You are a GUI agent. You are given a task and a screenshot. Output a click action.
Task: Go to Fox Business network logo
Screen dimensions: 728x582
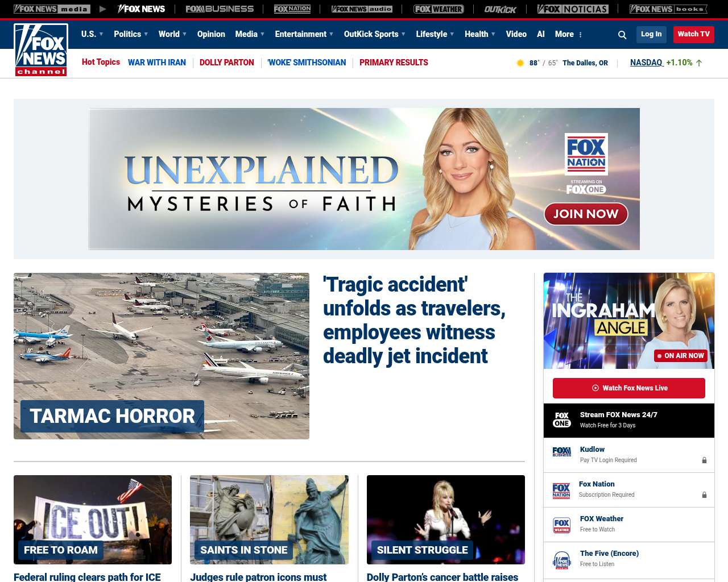tap(220, 9)
